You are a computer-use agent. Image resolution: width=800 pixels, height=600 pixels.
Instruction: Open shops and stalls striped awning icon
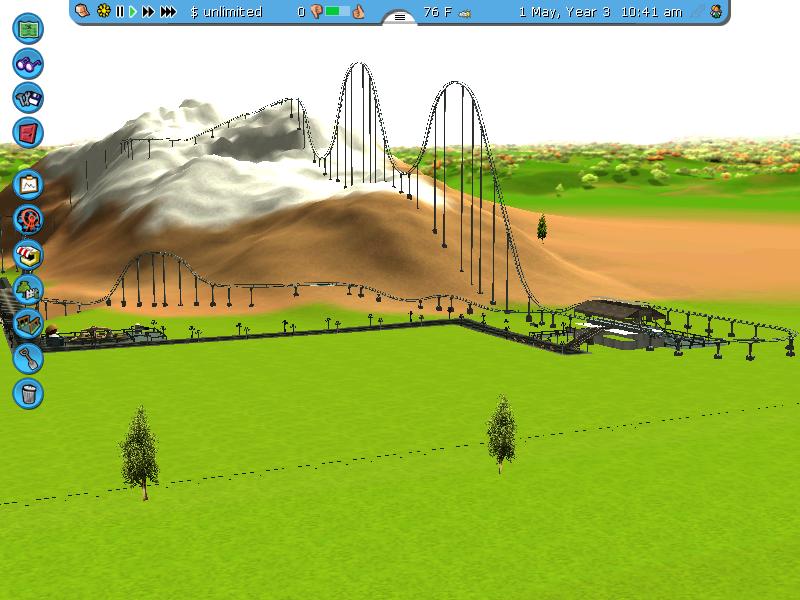pyautogui.click(x=28, y=254)
